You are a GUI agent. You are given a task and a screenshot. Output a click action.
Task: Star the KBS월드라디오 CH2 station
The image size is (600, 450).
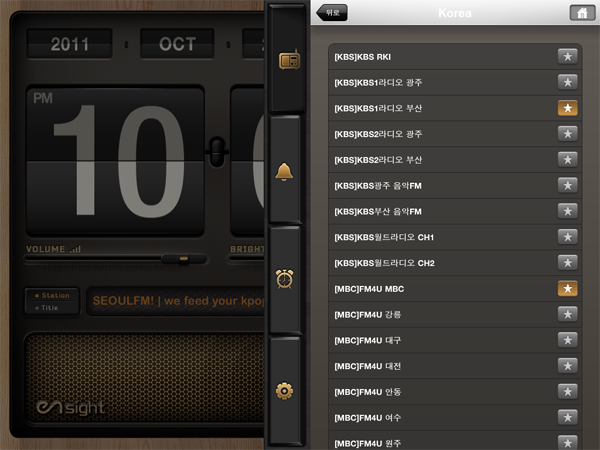point(567,263)
